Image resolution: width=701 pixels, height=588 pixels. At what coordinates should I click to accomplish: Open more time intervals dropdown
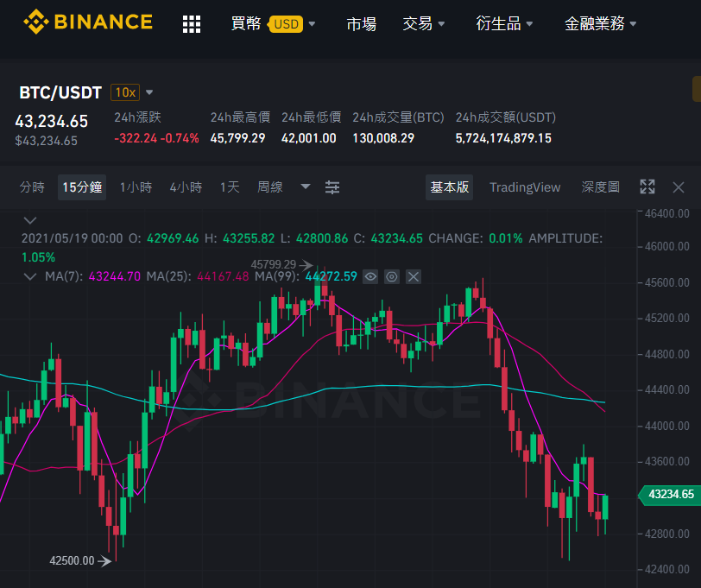306,187
